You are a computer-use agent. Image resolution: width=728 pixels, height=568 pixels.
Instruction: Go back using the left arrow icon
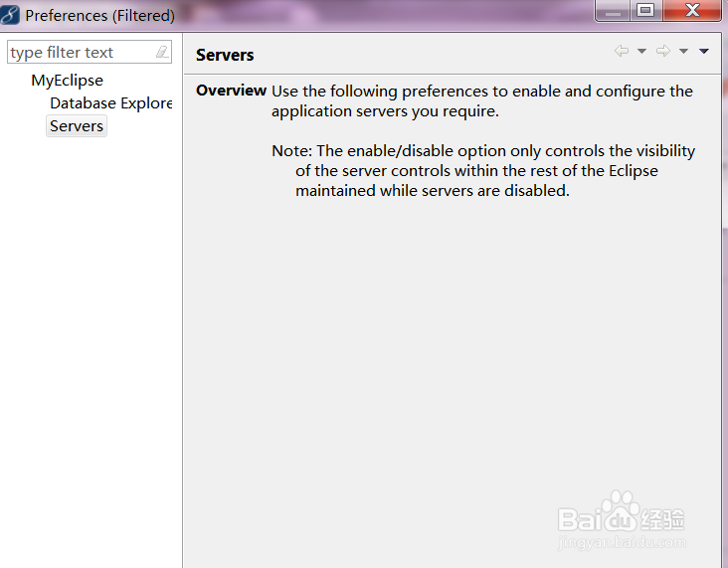click(x=622, y=51)
